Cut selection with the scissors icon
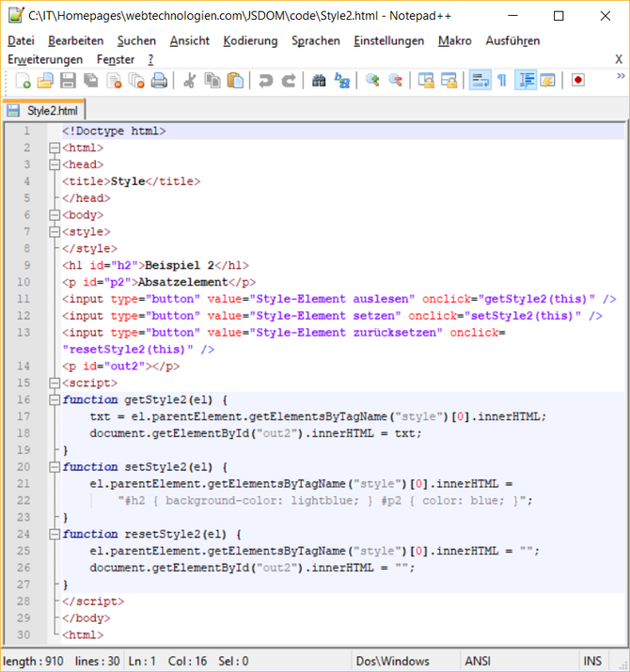 pyautogui.click(x=189, y=80)
